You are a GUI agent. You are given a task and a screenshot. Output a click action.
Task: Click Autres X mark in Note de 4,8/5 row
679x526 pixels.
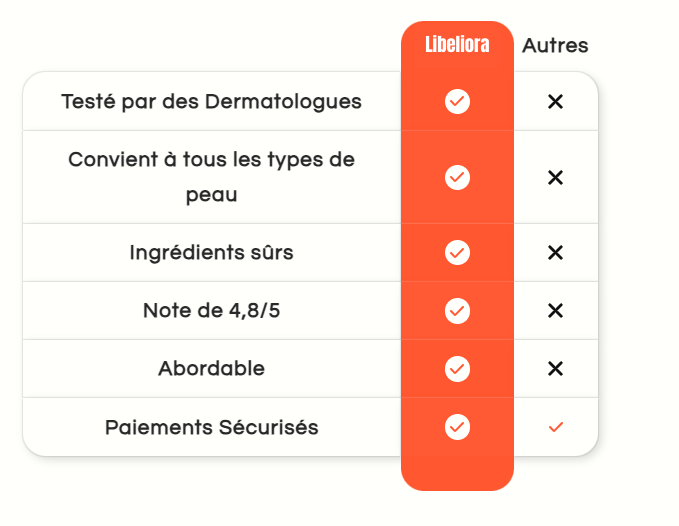click(556, 310)
